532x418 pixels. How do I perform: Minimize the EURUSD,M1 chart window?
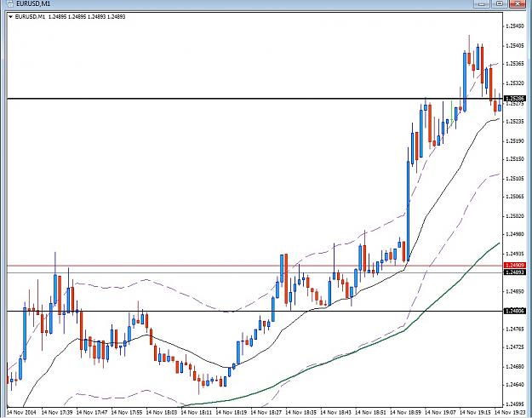(482, 3)
